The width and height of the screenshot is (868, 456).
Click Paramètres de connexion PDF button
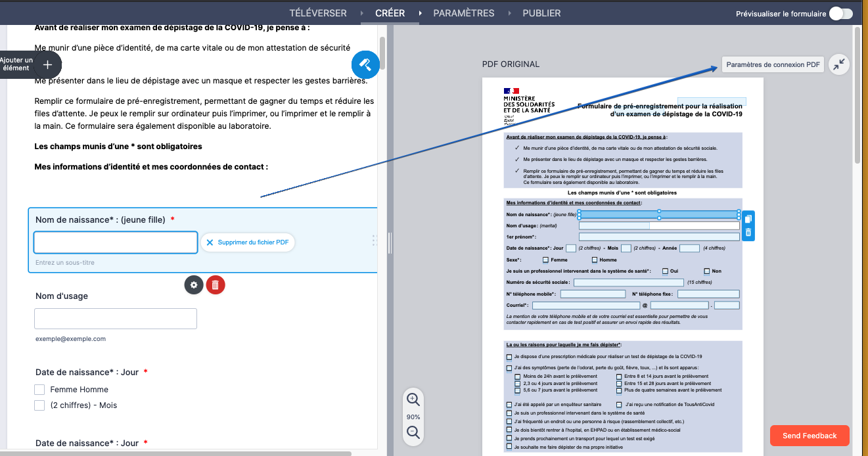(773, 64)
